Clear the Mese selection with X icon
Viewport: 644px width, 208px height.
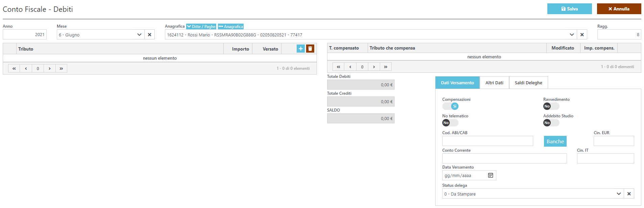(150, 34)
